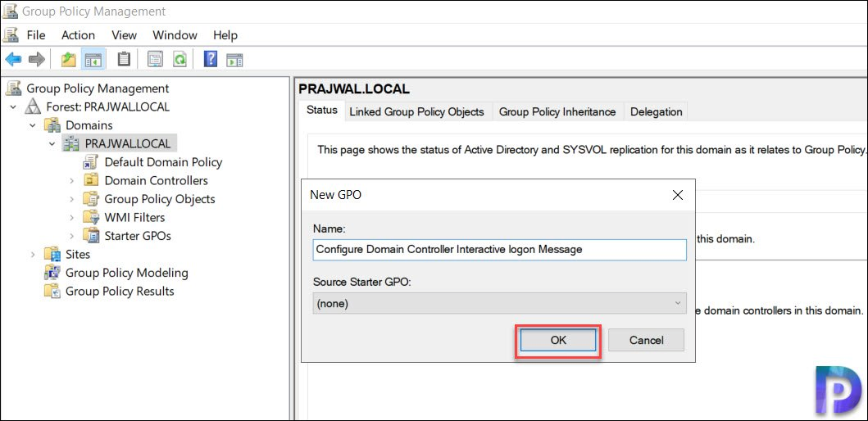Click the Domain Controllers OU icon

tap(90, 181)
